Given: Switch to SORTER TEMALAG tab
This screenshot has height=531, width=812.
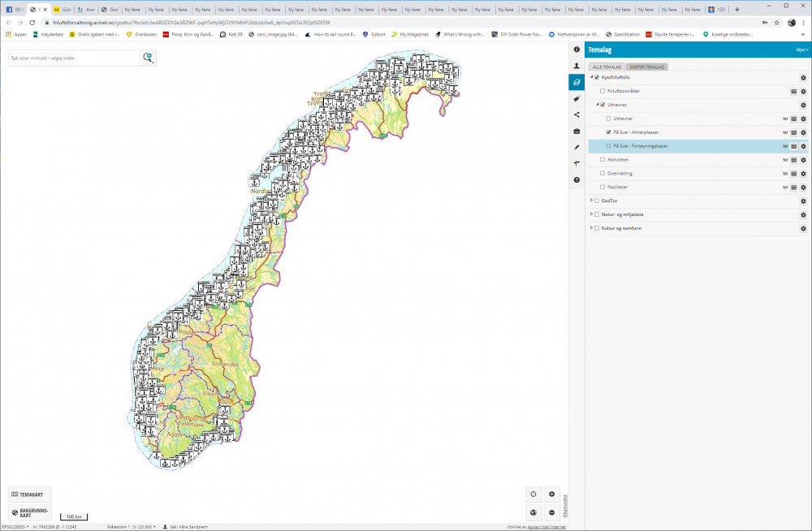Looking at the screenshot, I should [647, 67].
